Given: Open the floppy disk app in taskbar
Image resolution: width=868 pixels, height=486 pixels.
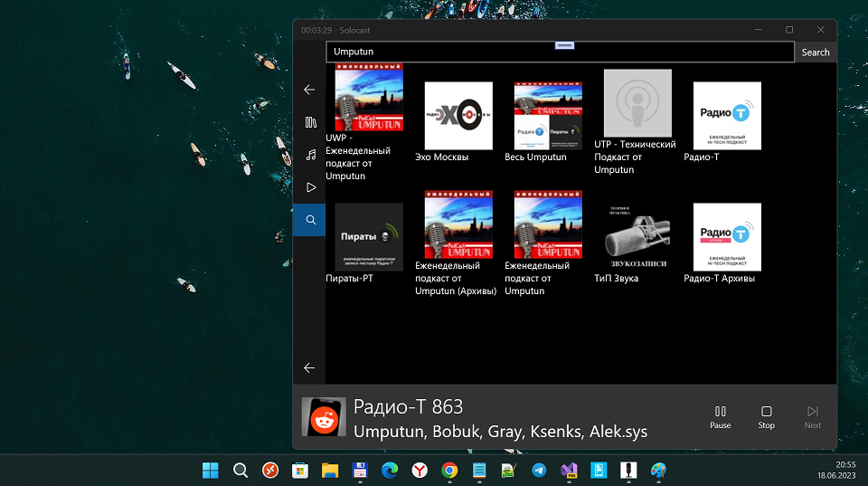Looking at the screenshot, I should tap(360, 471).
